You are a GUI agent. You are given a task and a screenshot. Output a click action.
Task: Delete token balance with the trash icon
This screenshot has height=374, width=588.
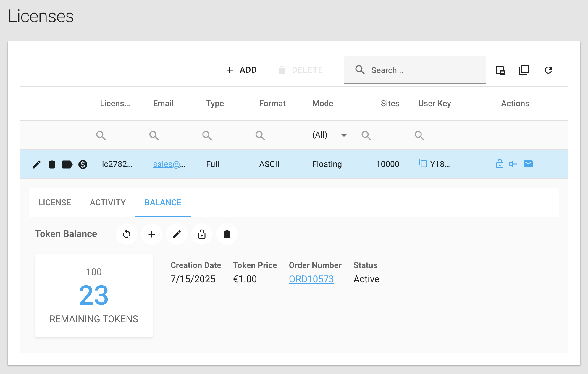pyautogui.click(x=227, y=234)
